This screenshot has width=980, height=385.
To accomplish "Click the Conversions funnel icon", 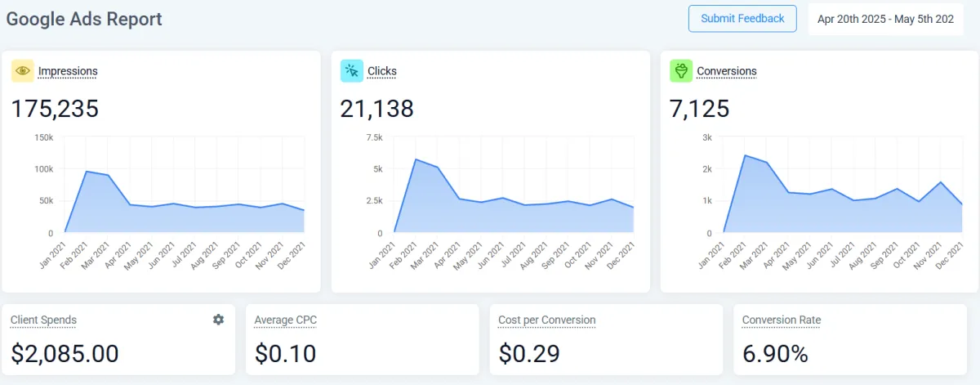I will (x=681, y=71).
